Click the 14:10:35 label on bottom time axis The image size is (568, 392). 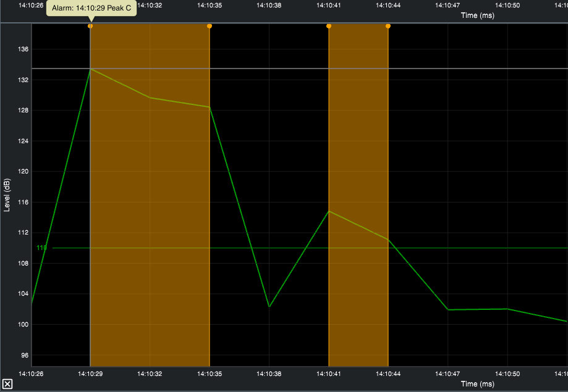[x=210, y=373]
